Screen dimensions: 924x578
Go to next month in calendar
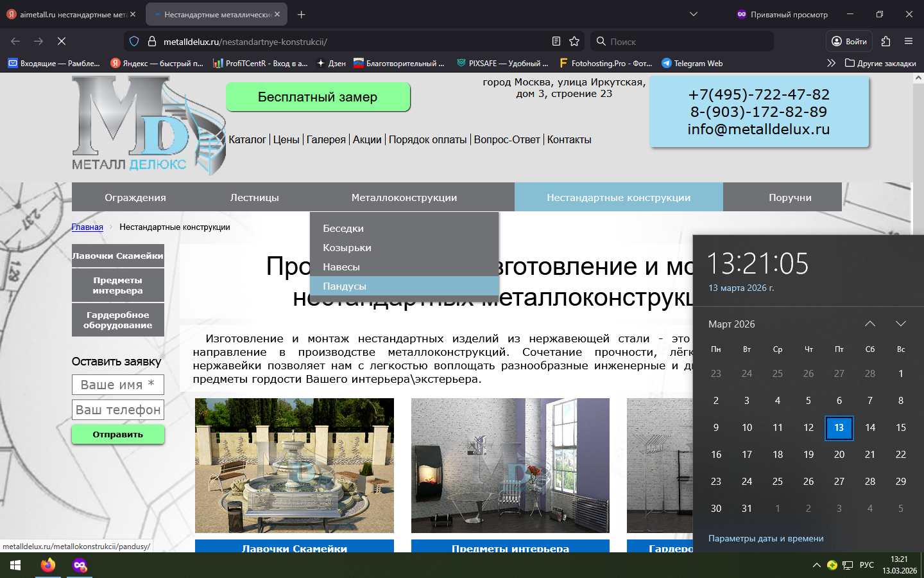point(901,324)
